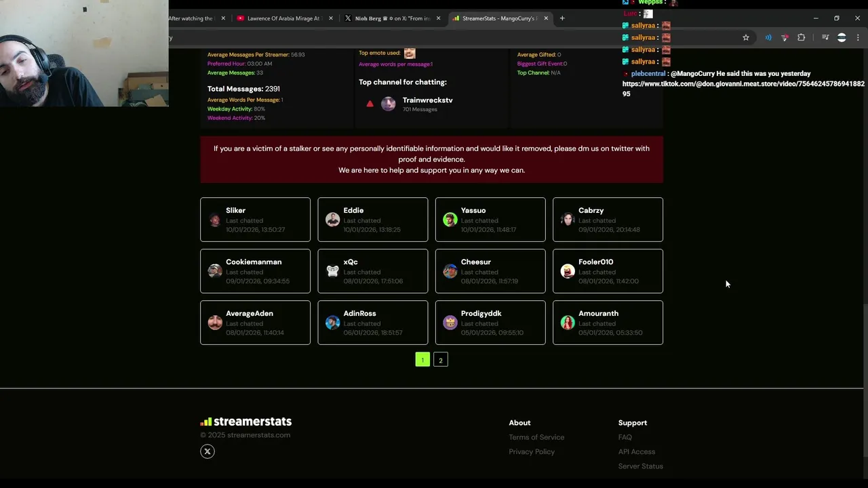This screenshot has height=488, width=868.
Task: Switch to the Lawrence Of Arabia tab
Action: click(283, 18)
